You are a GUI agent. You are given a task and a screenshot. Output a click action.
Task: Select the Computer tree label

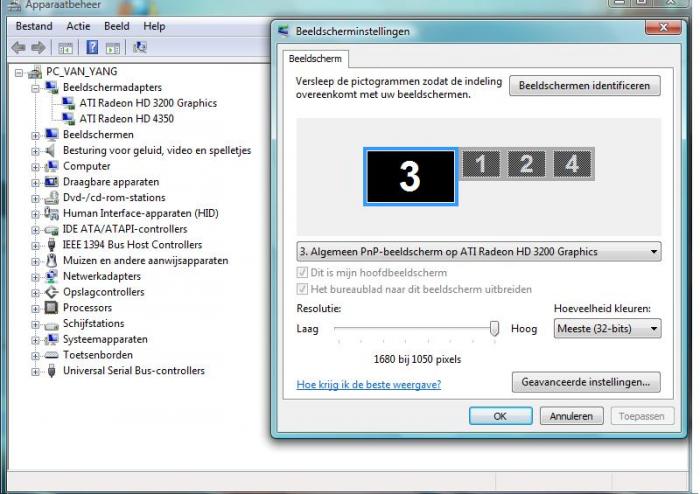87,166
